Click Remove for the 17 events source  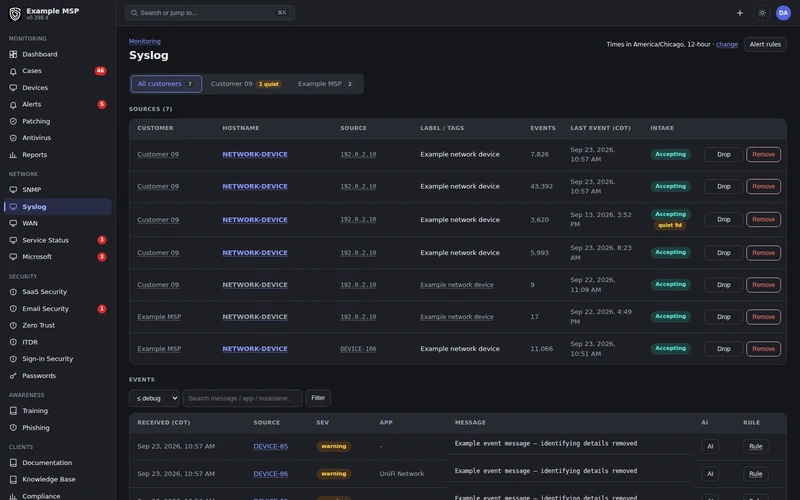(763, 317)
